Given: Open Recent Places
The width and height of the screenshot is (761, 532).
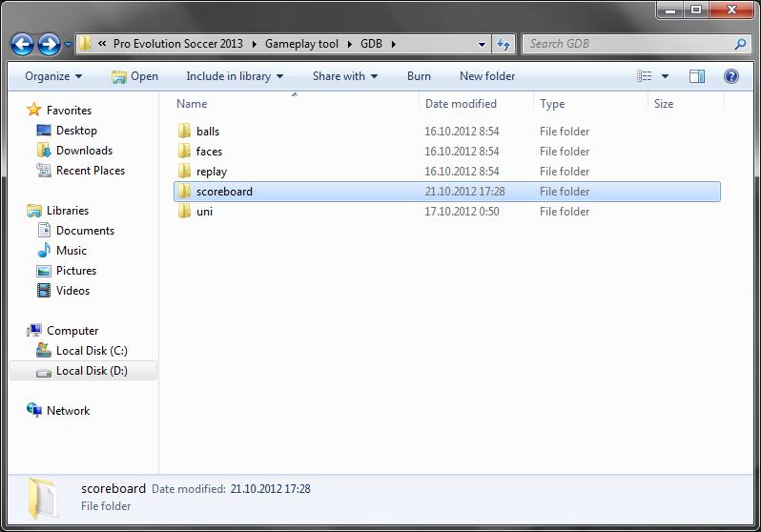Looking at the screenshot, I should coord(91,171).
